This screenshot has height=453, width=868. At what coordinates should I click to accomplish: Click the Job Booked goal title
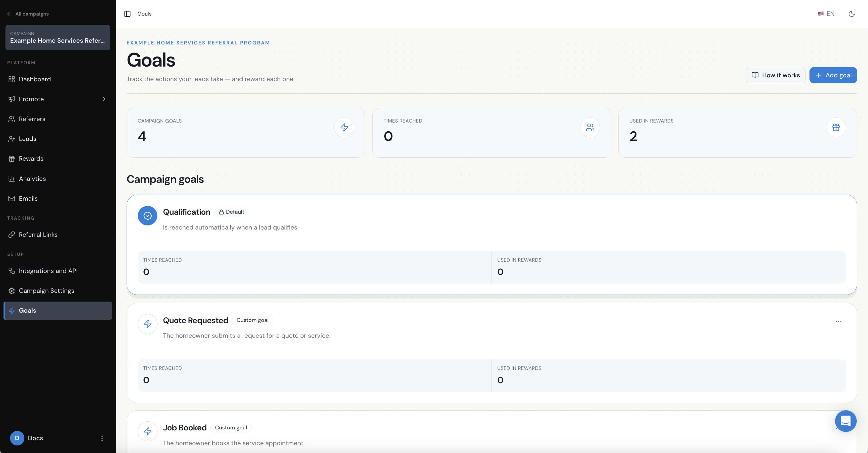coord(185,428)
